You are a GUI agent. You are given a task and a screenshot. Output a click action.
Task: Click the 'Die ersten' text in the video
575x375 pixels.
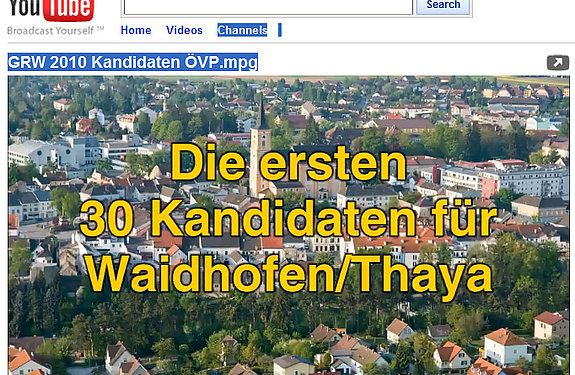click(289, 163)
